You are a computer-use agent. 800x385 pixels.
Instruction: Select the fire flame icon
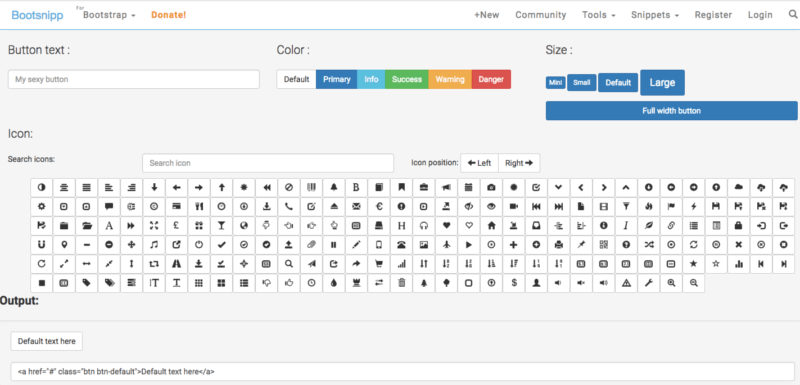click(x=648, y=207)
